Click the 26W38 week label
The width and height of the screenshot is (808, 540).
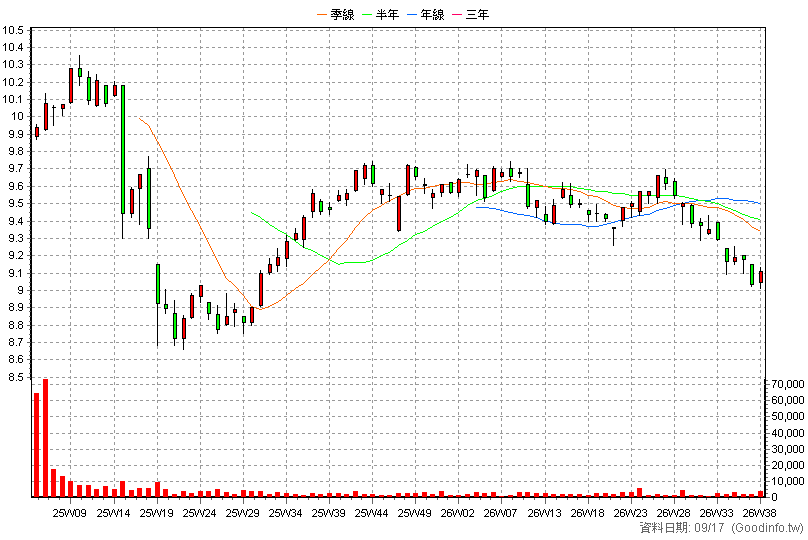[760, 513]
